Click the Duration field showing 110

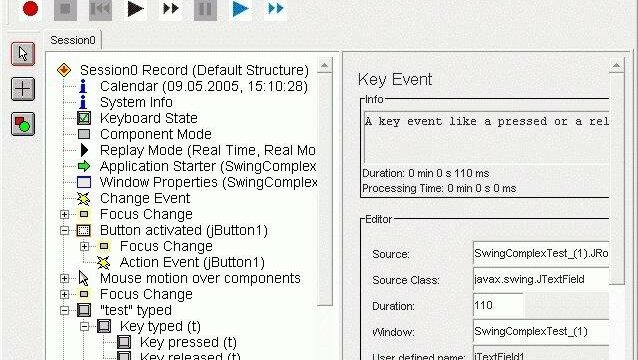click(x=498, y=305)
